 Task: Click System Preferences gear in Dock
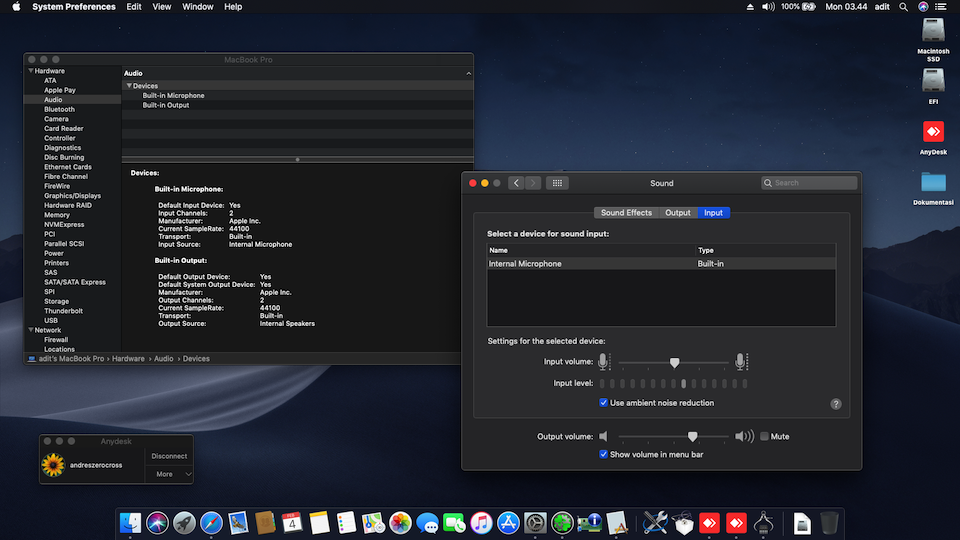coord(535,523)
